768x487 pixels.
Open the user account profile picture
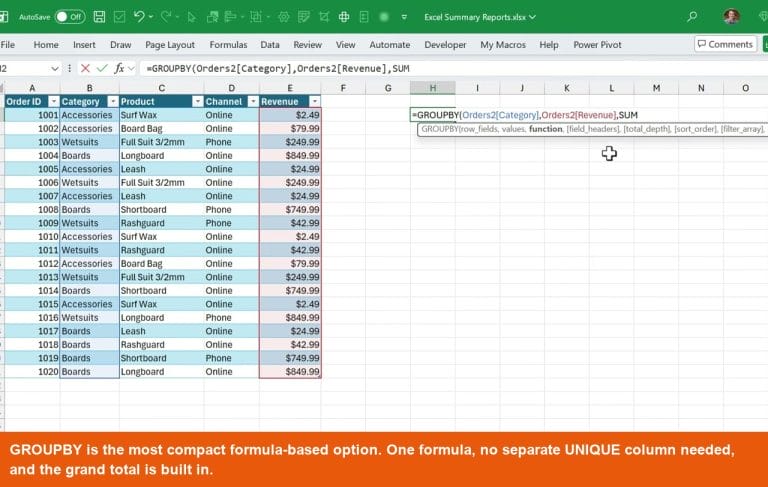732,16
